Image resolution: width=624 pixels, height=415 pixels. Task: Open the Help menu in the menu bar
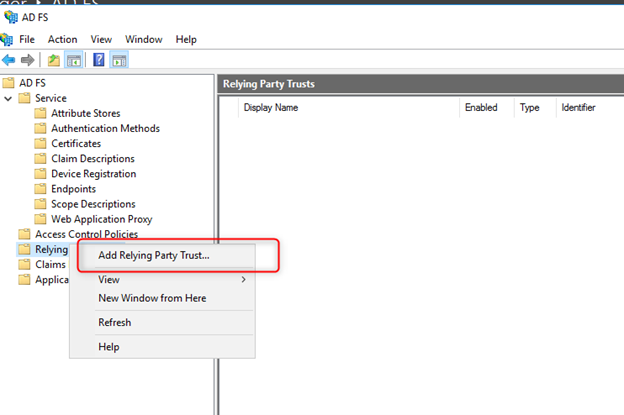(186, 39)
